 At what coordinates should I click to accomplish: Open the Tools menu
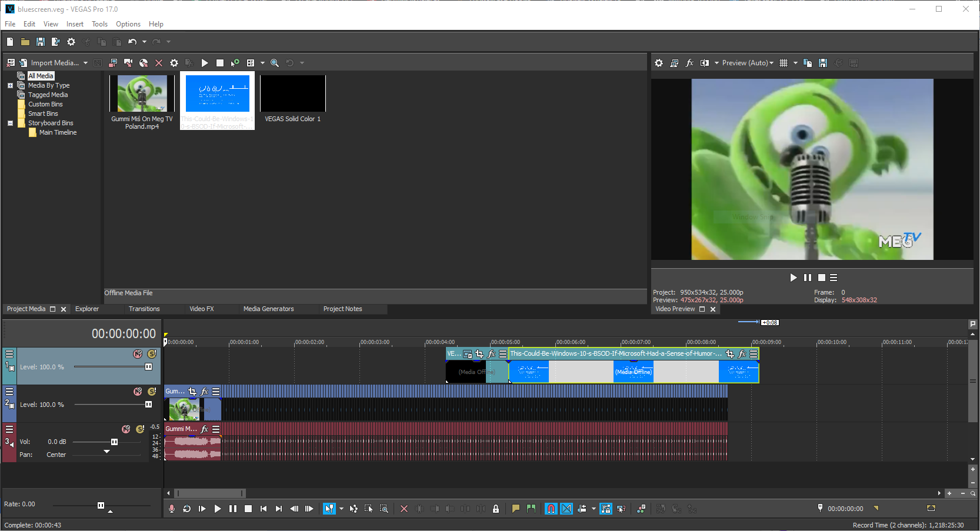(x=99, y=24)
